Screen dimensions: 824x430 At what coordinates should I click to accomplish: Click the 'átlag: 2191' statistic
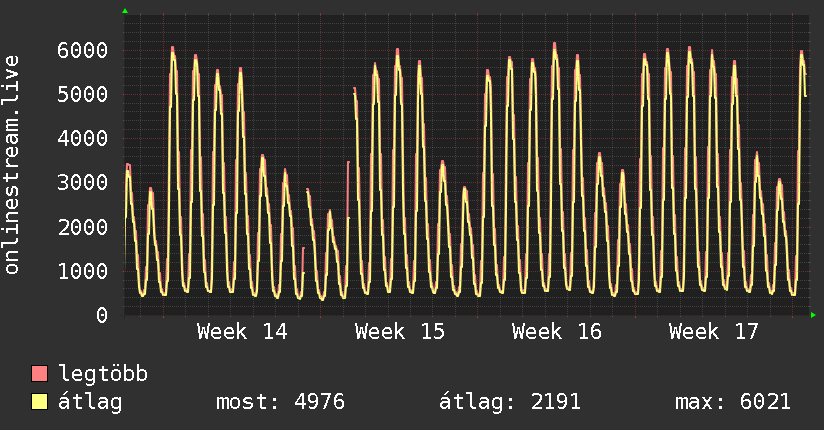[510, 402]
